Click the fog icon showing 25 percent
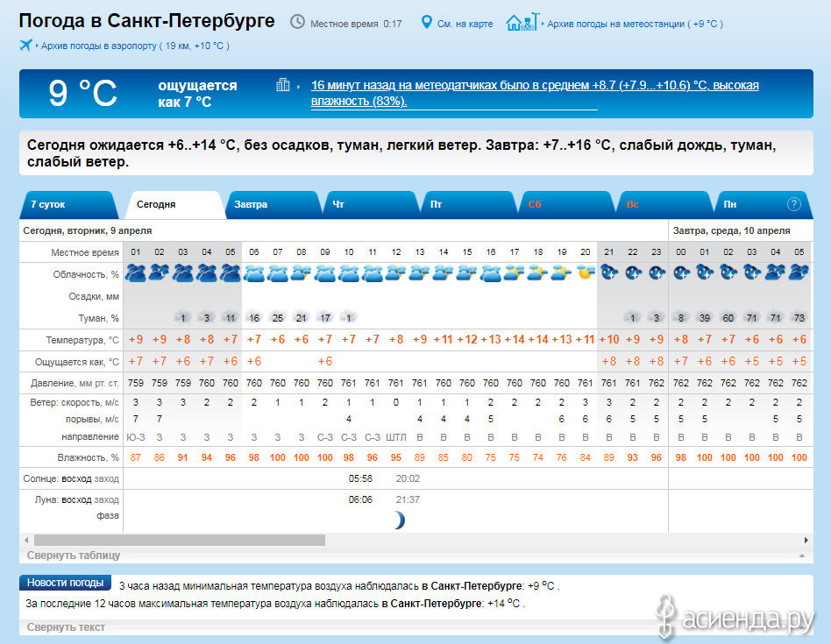 [x=278, y=317]
